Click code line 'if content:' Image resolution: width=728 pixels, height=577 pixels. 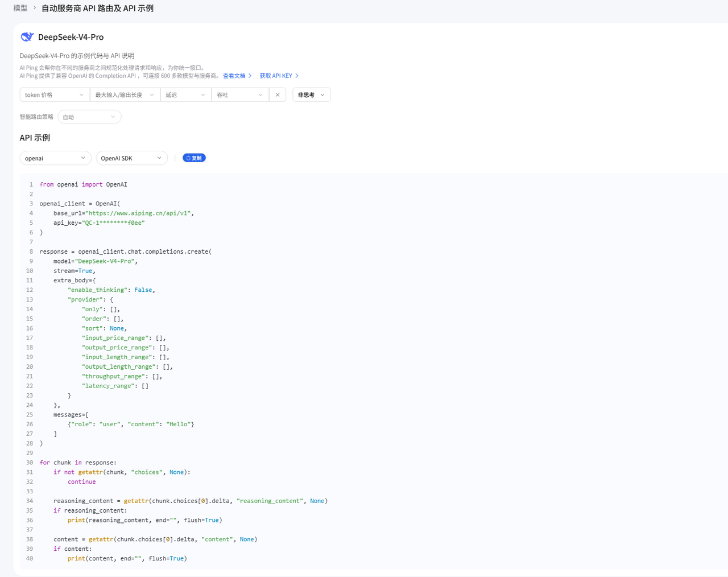click(73, 549)
